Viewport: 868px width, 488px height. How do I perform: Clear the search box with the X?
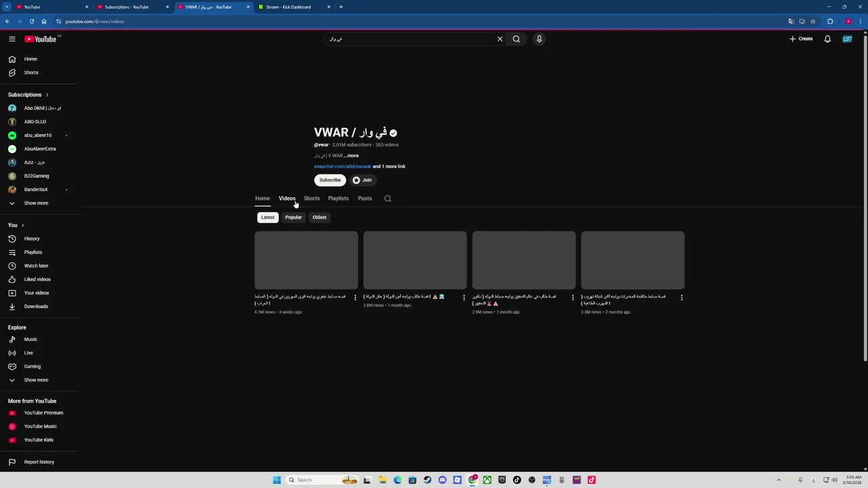[500, 39]
